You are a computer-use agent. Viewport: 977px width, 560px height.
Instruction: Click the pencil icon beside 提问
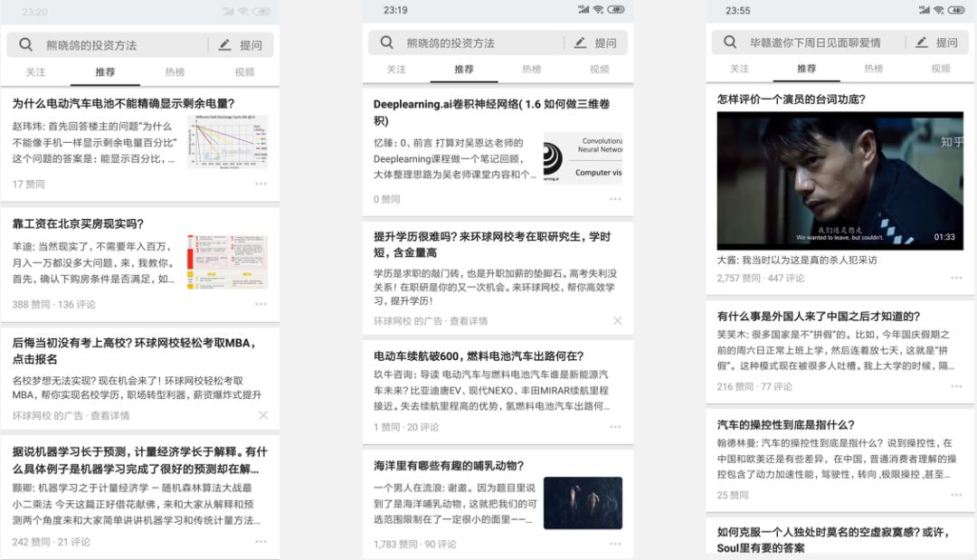[x=223, y=43]
